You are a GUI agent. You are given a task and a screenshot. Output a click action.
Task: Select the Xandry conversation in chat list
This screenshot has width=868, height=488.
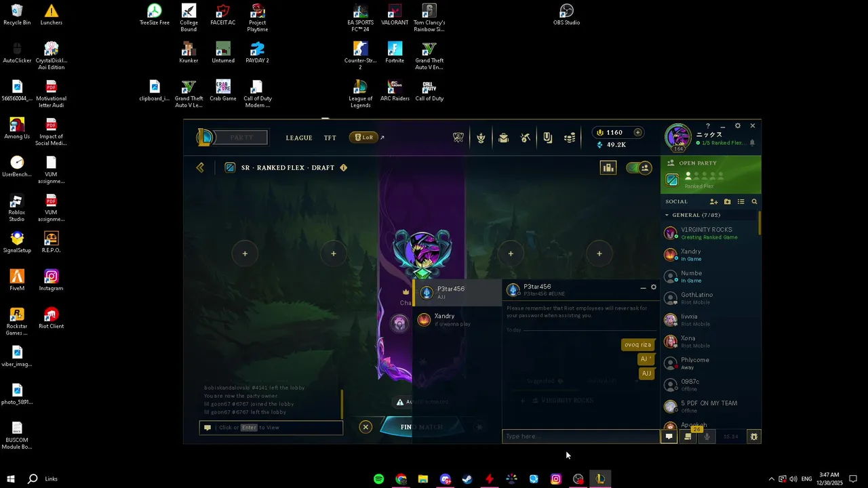pyautogui.click(x=457, y=319)
